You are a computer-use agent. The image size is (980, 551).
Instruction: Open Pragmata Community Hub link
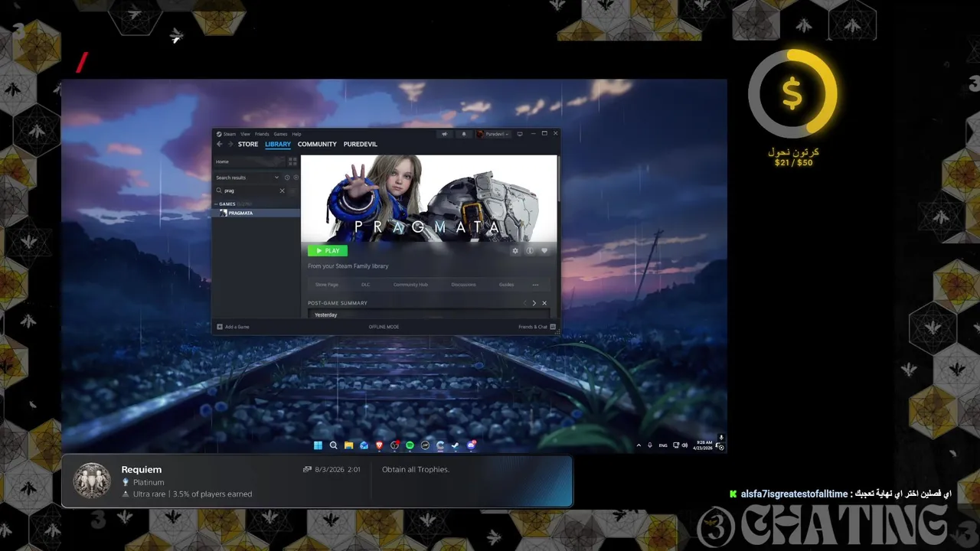pyautogui.click(x=410, y=285)
